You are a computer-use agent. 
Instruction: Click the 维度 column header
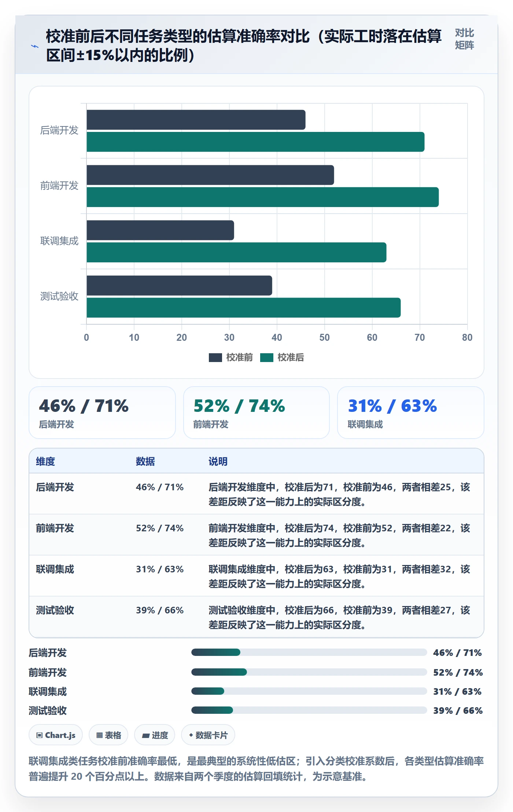click(x=45, y=461)
